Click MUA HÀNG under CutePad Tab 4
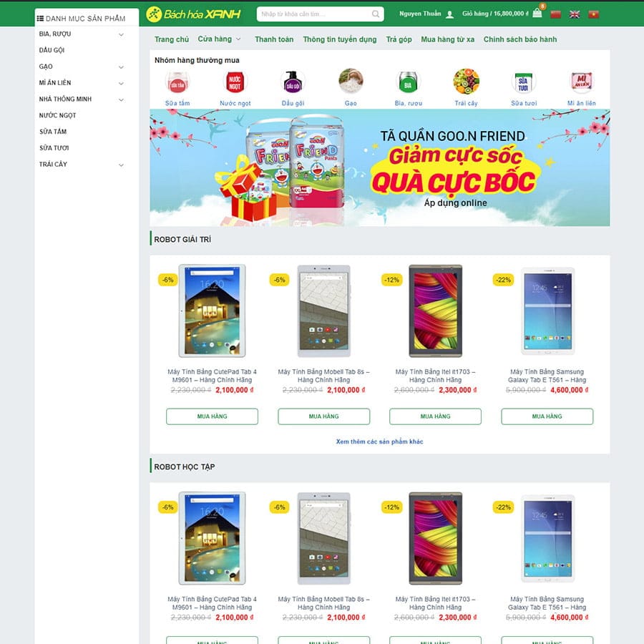Viewport: 644px width, 644px height. [212, 416]
